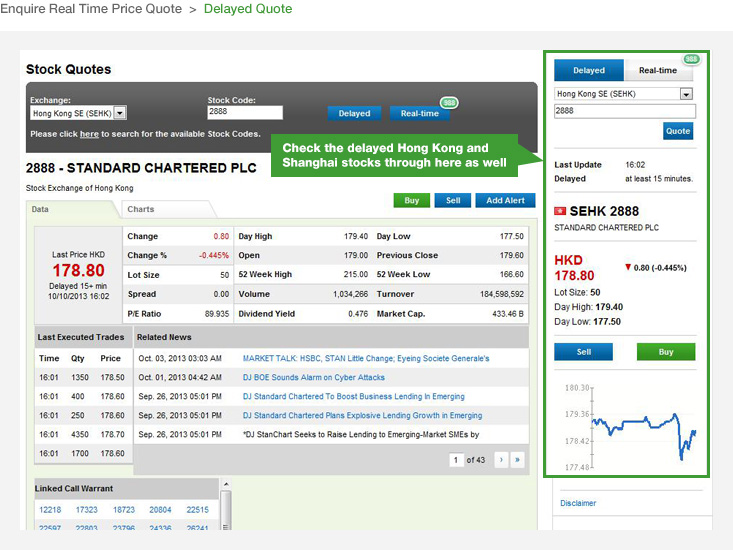Click the executed trade row with Qty 1700
Viewport: 733px width, 550px height.
(83, 454)
